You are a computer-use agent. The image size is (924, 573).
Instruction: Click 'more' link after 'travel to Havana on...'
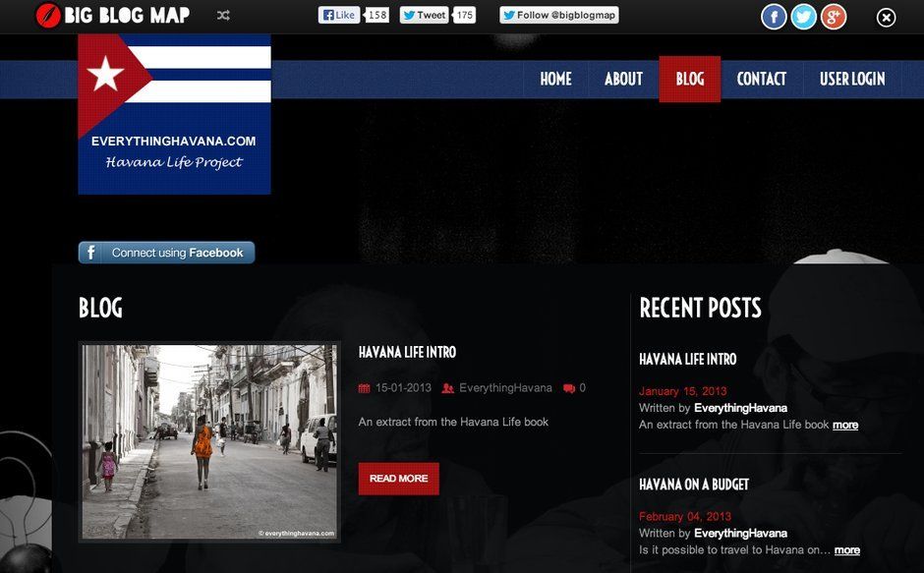click(x=847, y=550)
